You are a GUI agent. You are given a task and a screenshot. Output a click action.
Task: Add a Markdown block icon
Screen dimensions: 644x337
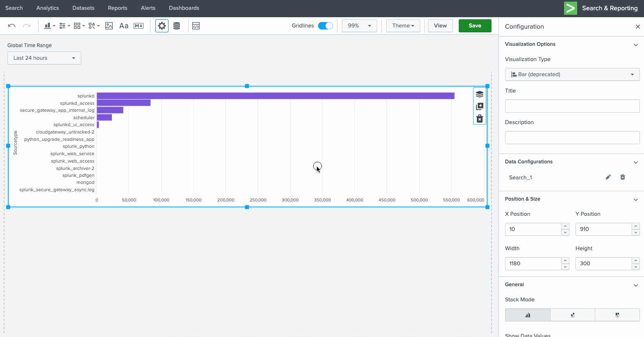click(139, 26)
